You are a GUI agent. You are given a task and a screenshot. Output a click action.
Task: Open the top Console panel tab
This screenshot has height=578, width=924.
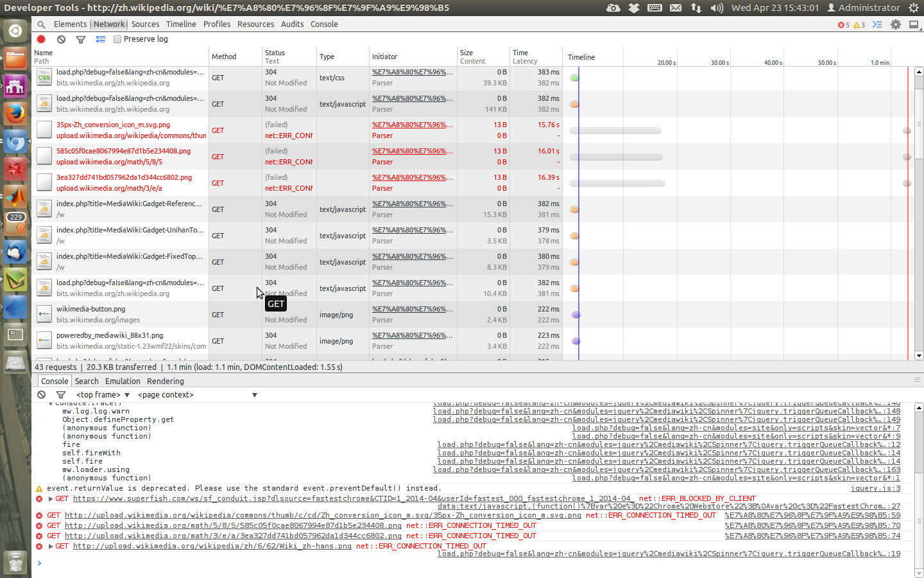coord(324,24)
